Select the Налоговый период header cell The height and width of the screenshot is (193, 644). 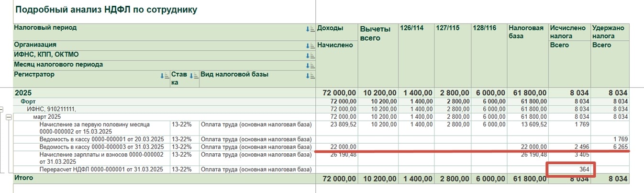click(164, 32)
